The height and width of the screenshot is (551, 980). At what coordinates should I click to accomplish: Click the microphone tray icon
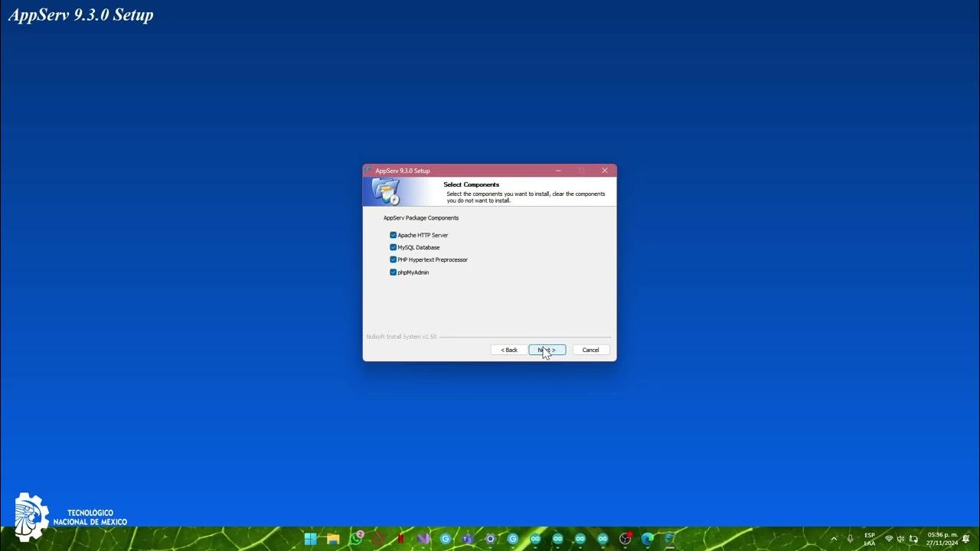tap(850, 539)
